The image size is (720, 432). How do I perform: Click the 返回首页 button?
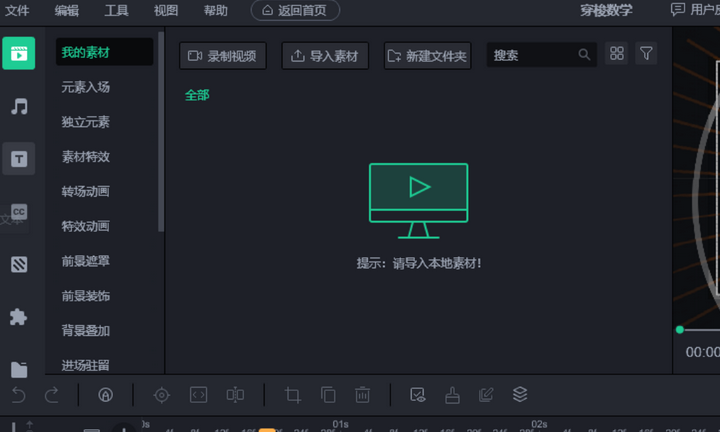tap(295, 11)
